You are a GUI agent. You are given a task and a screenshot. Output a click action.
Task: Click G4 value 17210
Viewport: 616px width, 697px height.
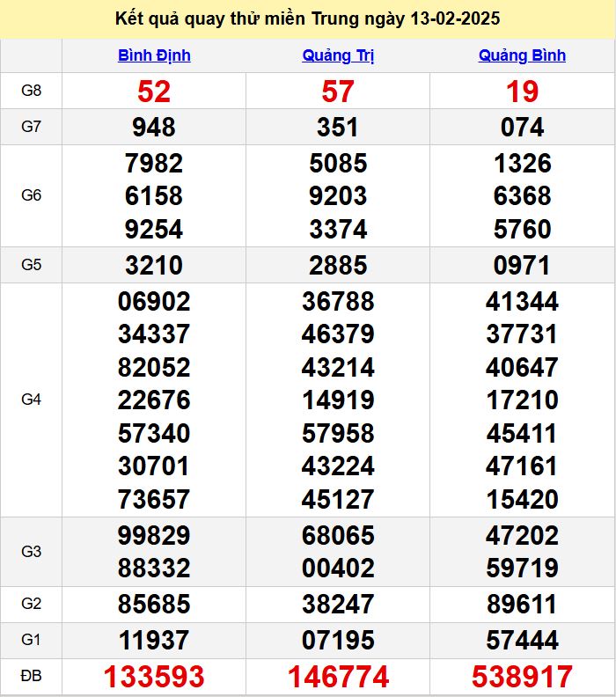click(522, 400)
